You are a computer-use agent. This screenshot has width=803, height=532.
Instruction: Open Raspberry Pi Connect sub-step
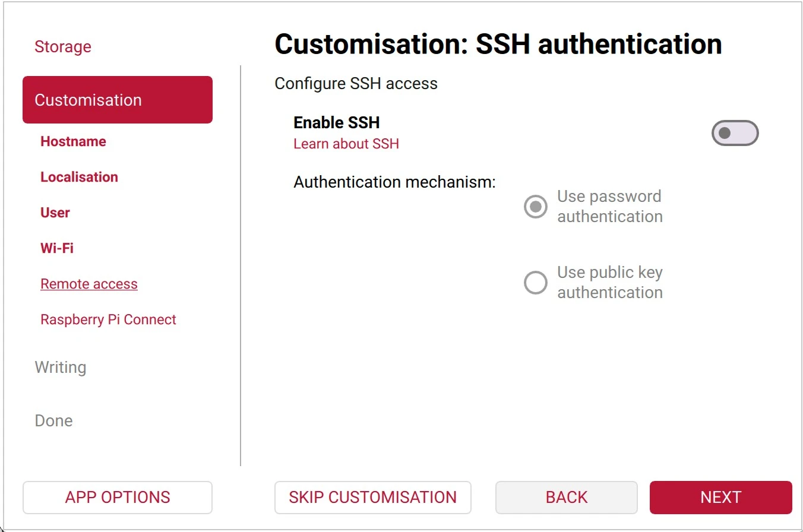(108, 319)
